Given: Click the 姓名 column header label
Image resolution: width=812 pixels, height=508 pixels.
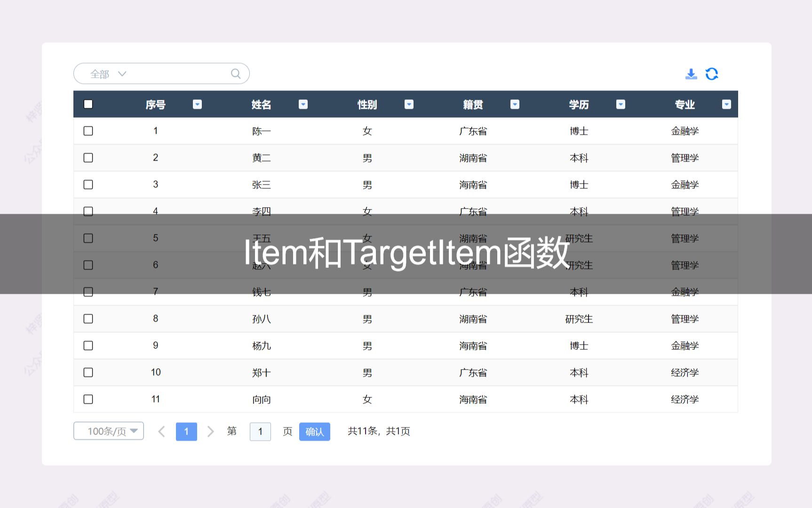Looking at the screenshot, I should [261, 105].
